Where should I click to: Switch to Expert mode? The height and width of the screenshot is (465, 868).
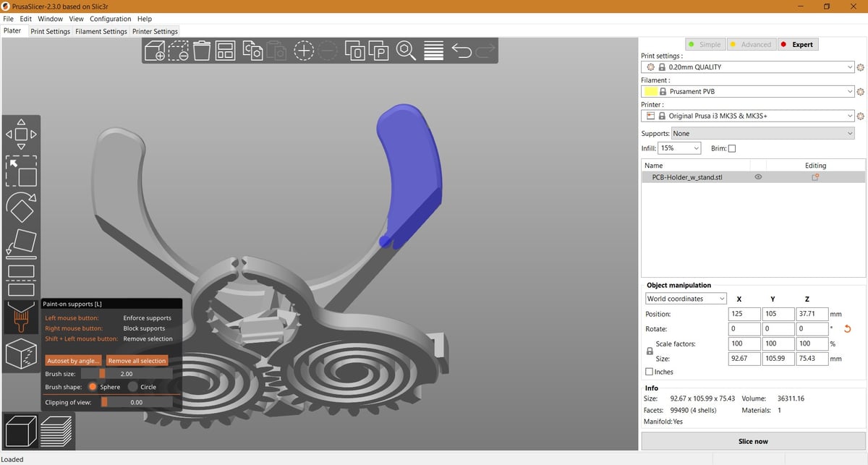click(796, 44)
